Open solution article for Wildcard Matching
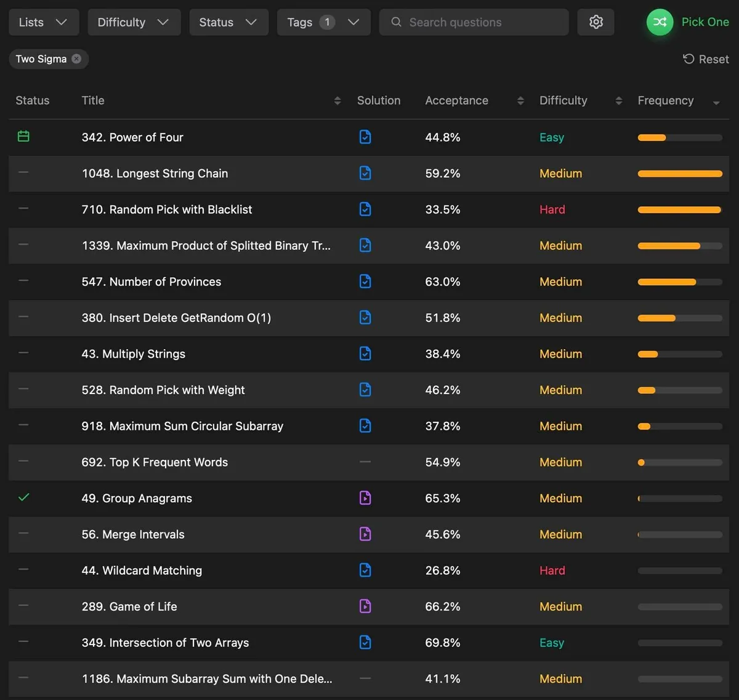 click(365, 570)
